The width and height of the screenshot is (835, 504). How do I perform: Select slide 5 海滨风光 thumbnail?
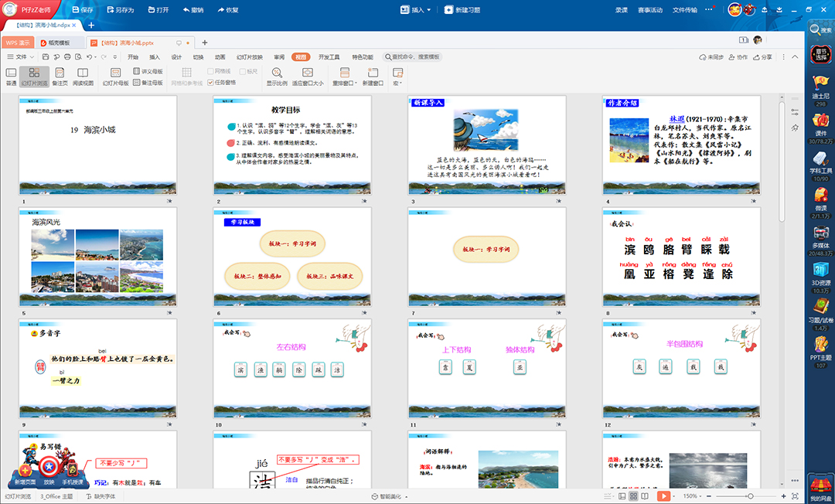tap(98, 257)
